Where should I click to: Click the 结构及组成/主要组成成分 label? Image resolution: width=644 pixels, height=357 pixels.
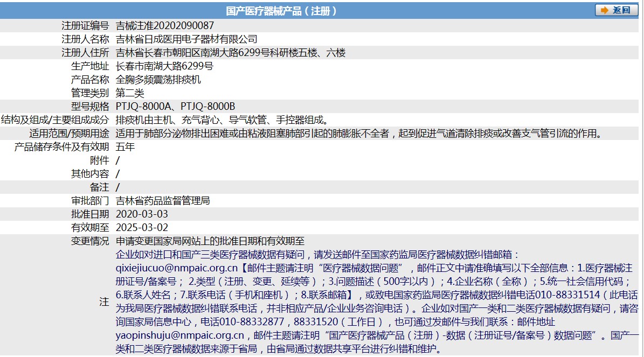tap(55, 120)
